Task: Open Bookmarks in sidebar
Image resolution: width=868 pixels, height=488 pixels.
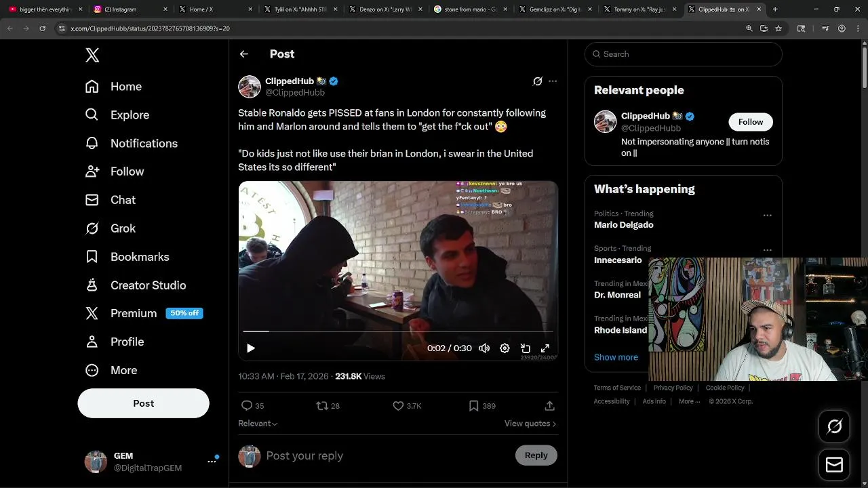Action: click(127, 257)
